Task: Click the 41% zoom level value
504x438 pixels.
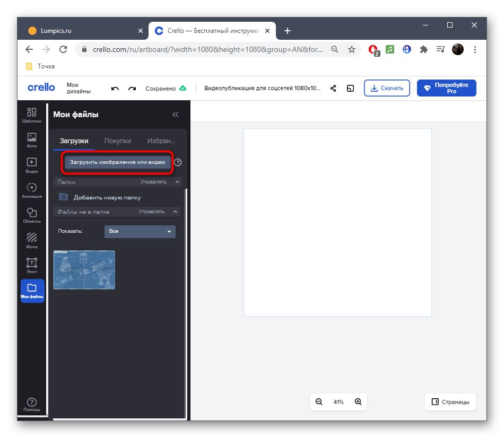Action: coord(338,402)
